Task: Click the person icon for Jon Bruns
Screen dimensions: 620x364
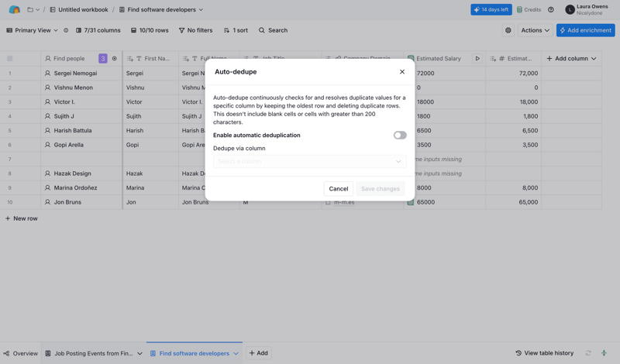Action: pos(47,202)
